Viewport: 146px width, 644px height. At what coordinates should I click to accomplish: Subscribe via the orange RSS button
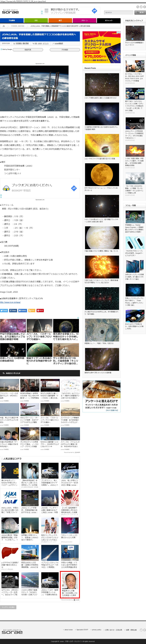coord(32,311)
